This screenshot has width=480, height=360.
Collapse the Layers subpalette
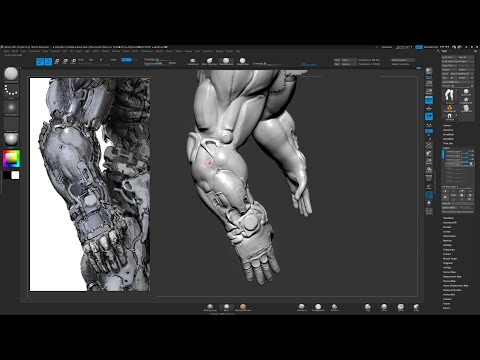pos(447,148)
